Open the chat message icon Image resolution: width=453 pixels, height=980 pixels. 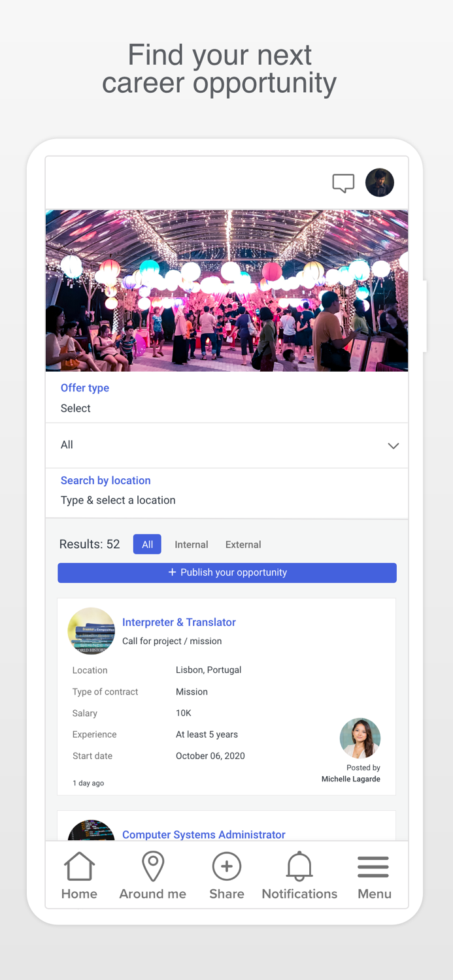[x=343, y=183]
